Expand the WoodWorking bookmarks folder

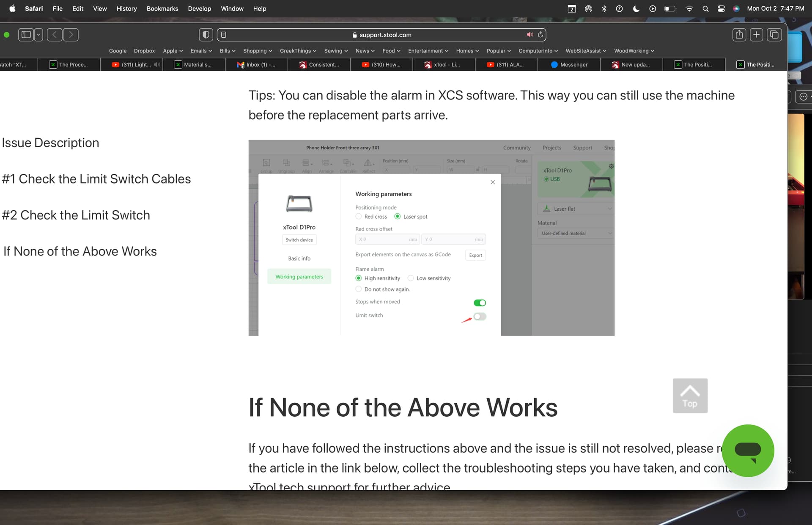pyautogui.click(x=634, y=51)
